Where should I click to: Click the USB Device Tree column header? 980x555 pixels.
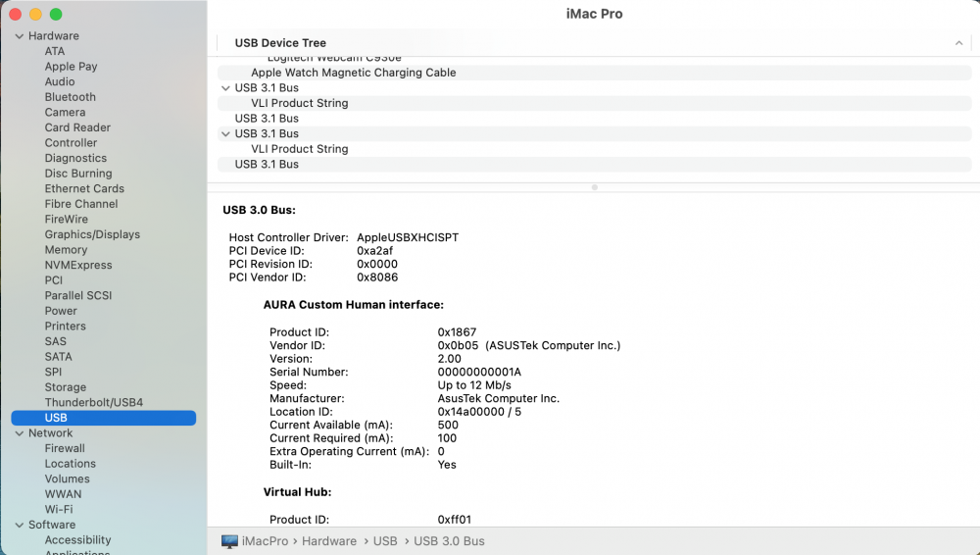[280, 43]
